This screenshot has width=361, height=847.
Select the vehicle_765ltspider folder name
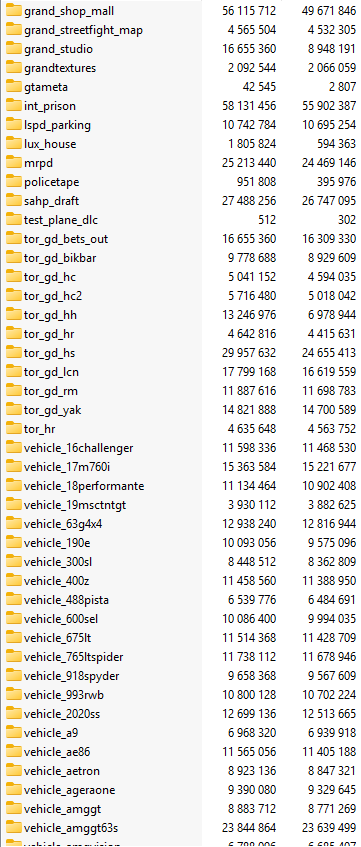[x=73, y=657]
